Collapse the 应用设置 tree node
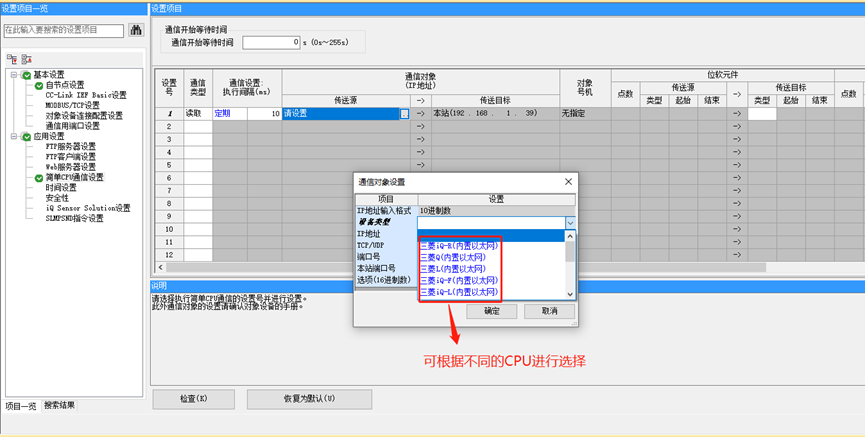 tap(14, 137)
